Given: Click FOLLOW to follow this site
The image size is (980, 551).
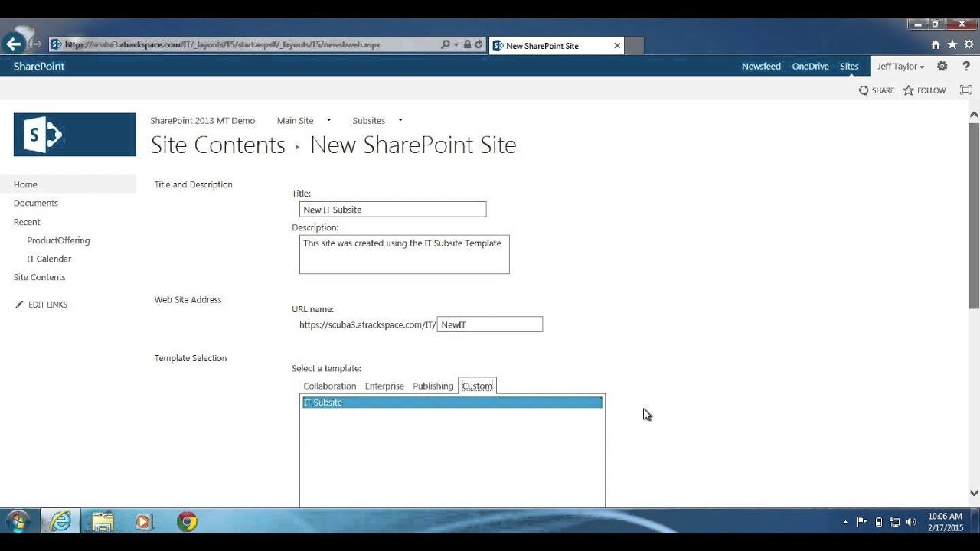Looking at the screenshot, I should pyautogui.click(x=925, y=90).
